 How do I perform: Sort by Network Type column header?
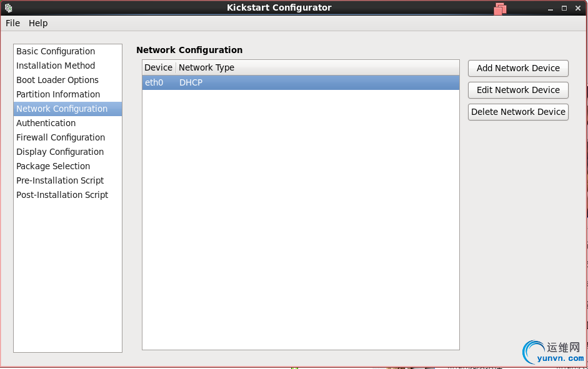point(317,67)
